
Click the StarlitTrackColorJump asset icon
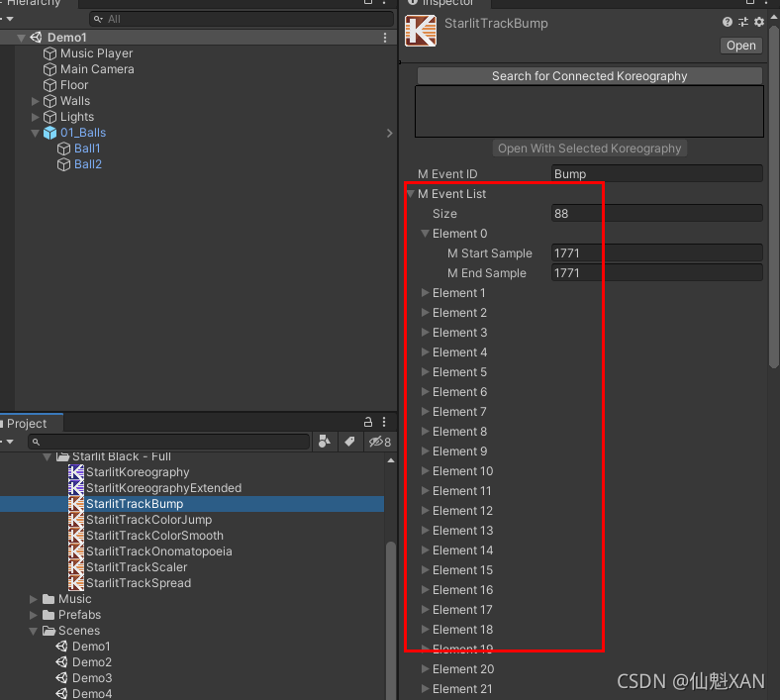76,520
